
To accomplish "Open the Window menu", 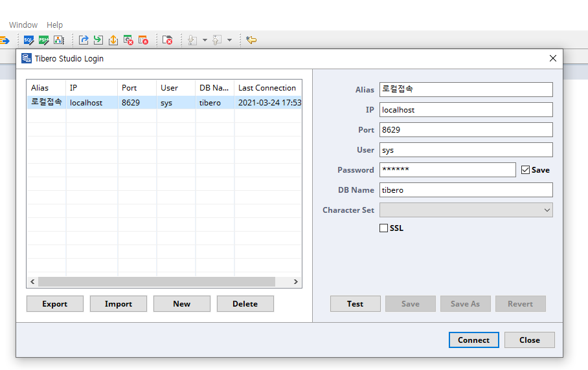I will pyautogui.click(x=23, y=25).
